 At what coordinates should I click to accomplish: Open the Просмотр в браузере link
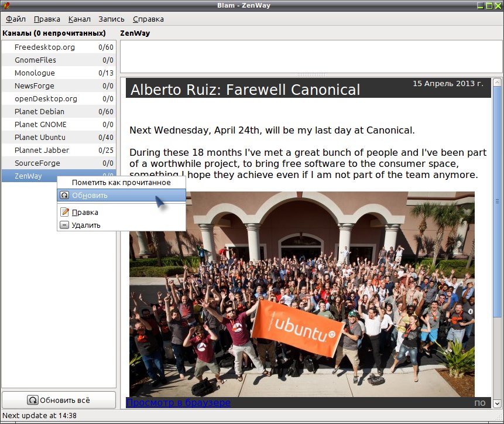[178, 402]
